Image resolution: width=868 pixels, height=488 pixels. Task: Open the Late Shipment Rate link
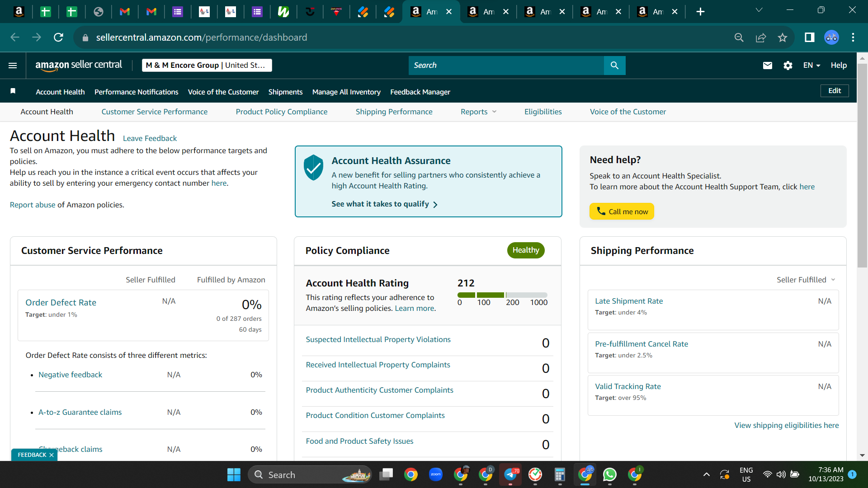point(629,301)
